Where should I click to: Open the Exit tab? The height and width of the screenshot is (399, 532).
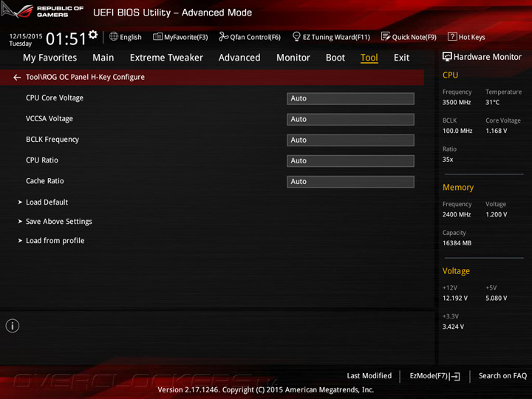401,58
